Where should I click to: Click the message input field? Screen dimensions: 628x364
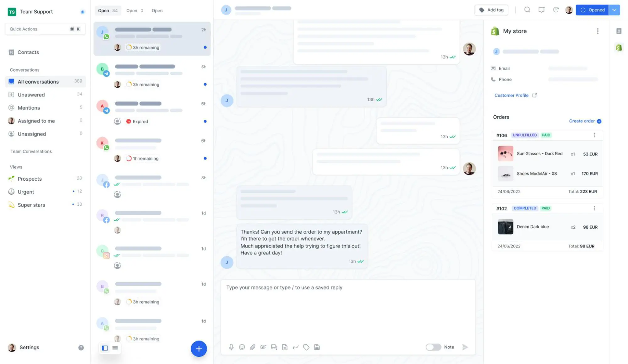tap(347, 287)
